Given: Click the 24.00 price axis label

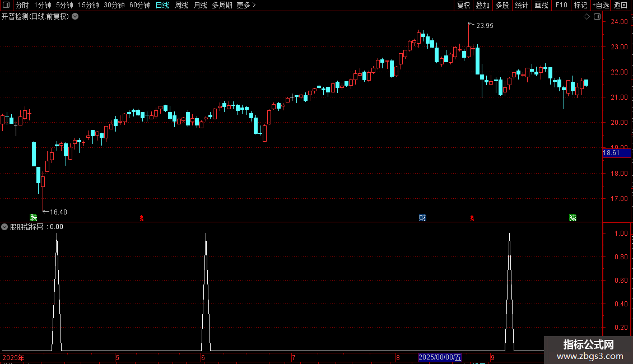Looking at the screenshot, I should coord(619,22).
